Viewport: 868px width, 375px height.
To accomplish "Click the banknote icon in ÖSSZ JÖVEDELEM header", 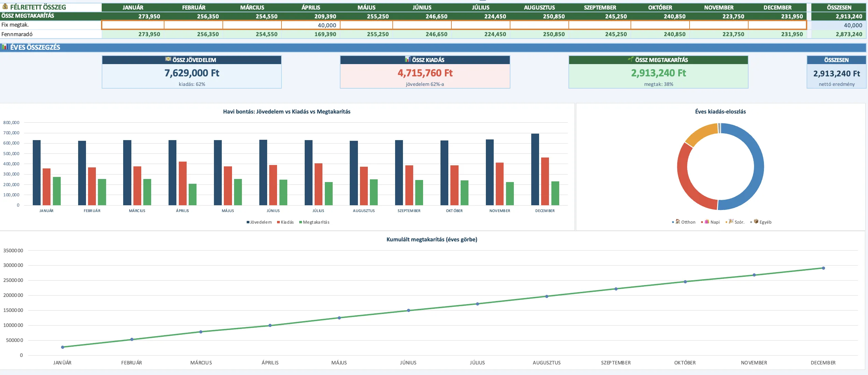I will (168, 59).
